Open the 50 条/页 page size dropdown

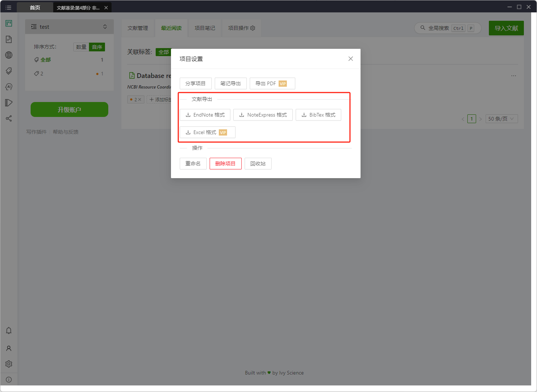[x=502, y=119]
